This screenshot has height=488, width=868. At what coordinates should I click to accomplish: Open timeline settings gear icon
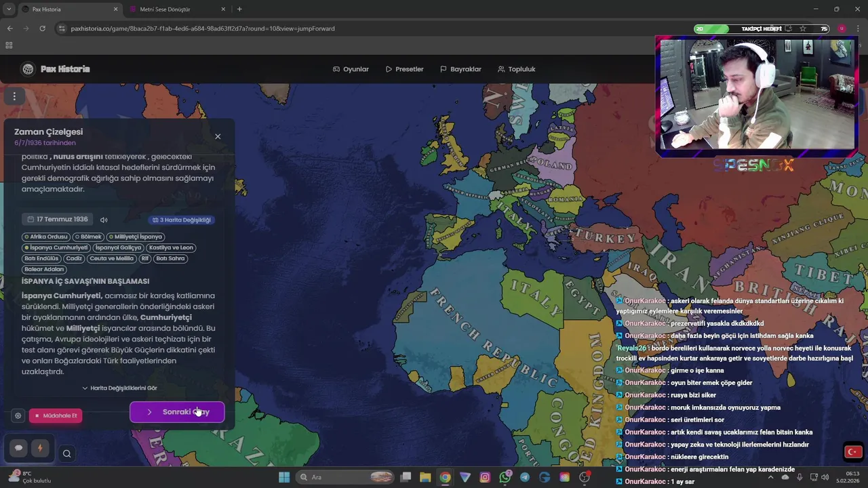tap(18, 415)
